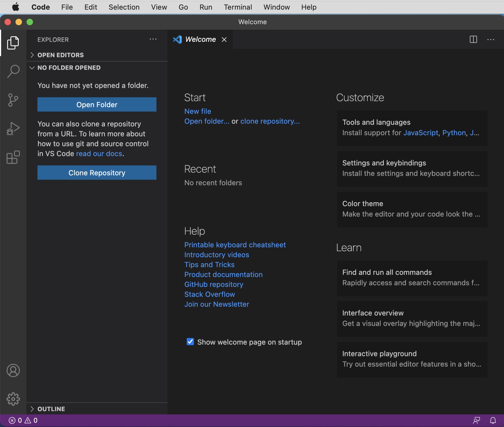Open the Run menu
The height and width of the screenshot is (427, 504).
tap(206, 7)
